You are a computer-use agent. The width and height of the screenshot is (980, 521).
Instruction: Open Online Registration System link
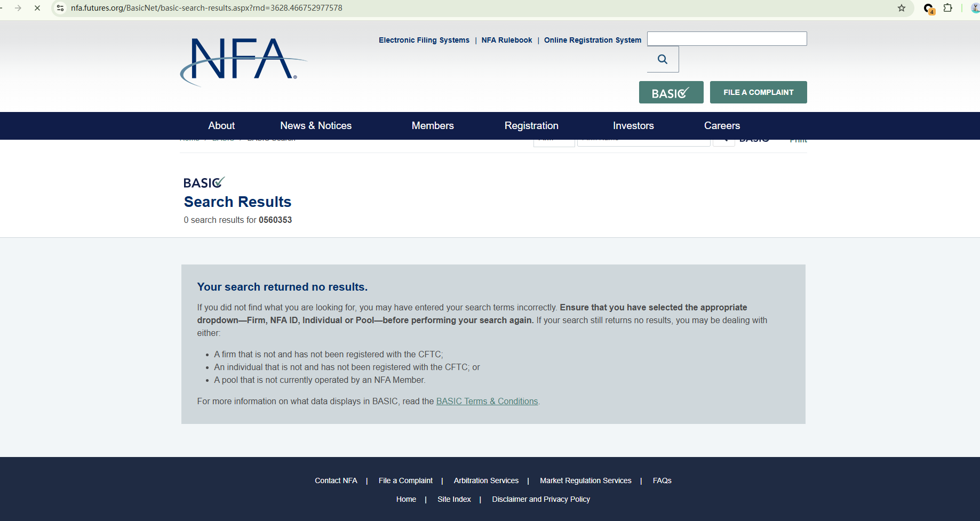(x=593, y=40)
